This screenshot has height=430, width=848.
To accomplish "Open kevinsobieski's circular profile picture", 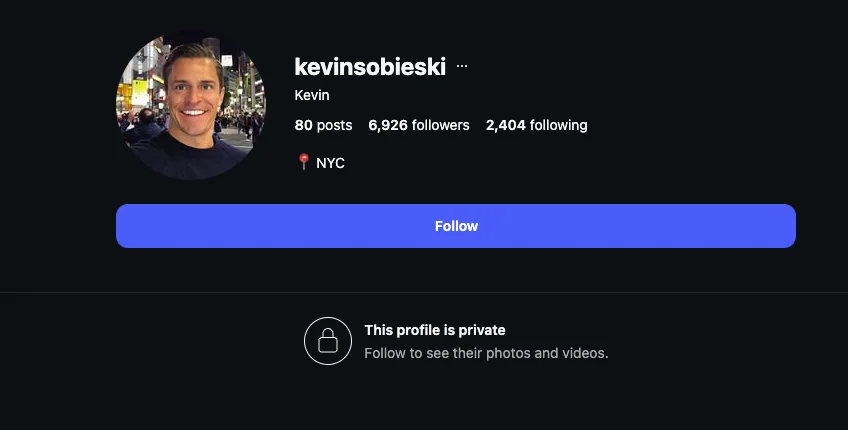I will (x=191, y=105).
